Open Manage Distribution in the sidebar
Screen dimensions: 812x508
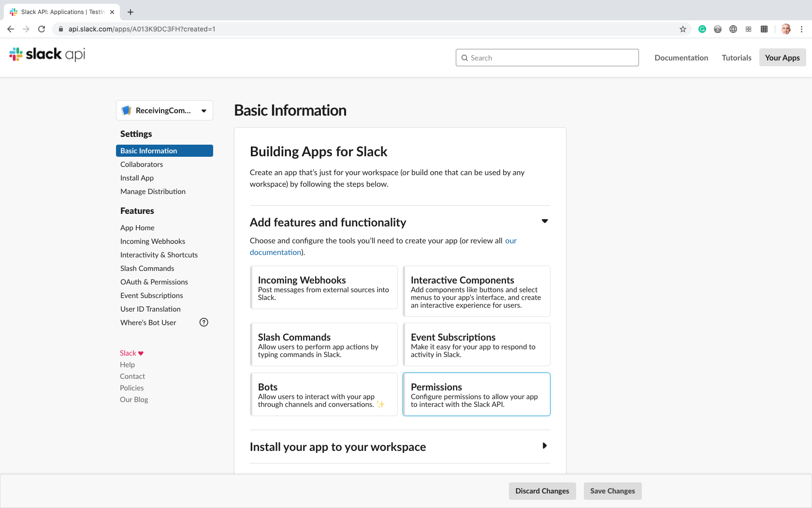(153, 192)
